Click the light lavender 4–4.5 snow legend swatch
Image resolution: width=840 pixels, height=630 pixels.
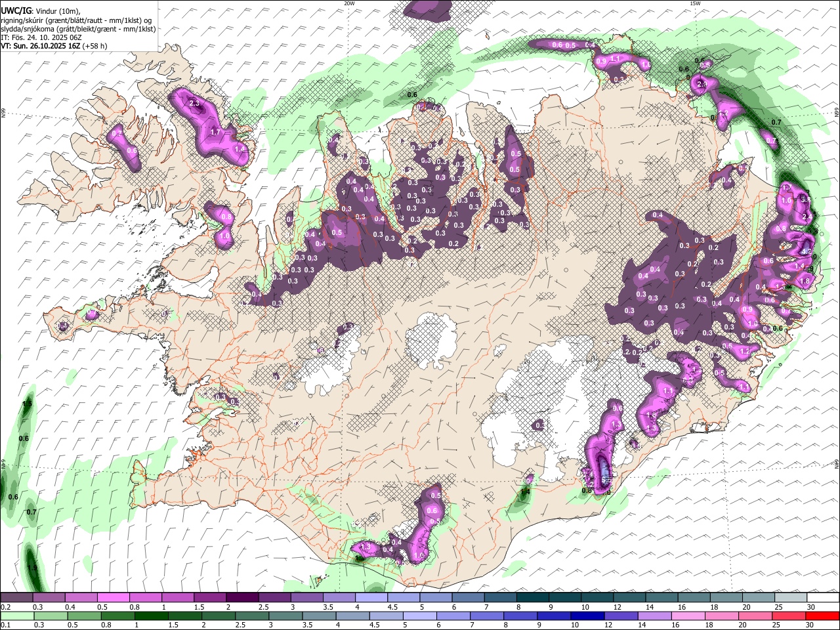(x=371, y=598)
